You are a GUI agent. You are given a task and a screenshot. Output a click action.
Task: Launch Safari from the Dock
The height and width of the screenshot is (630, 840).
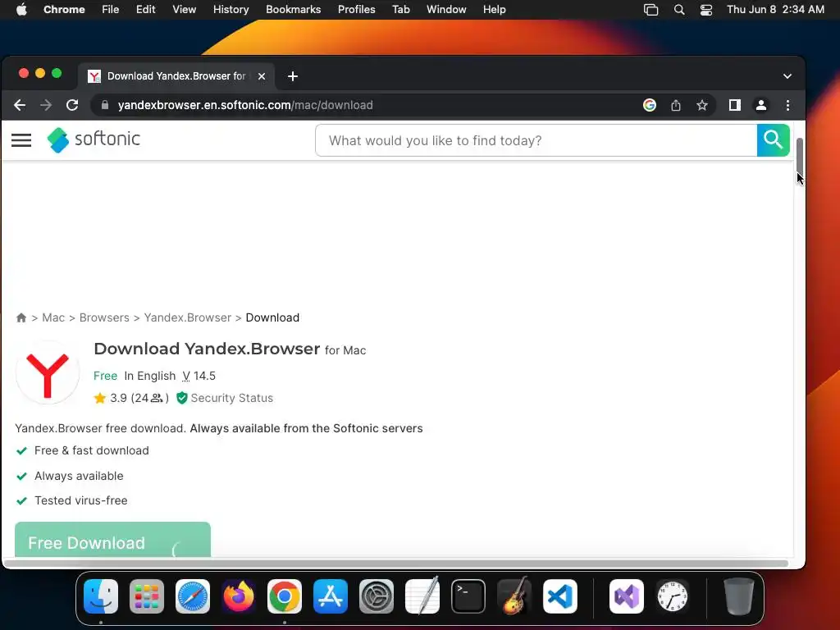click(x=193, y=596)
